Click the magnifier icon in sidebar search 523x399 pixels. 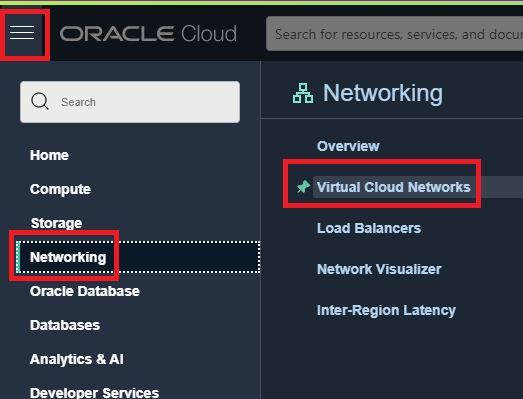(x=40, y=101)
